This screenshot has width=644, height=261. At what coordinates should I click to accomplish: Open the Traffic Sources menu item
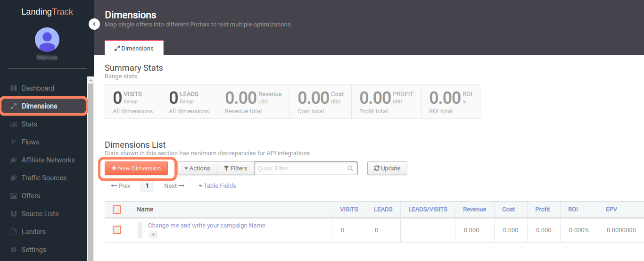point(44,178)
